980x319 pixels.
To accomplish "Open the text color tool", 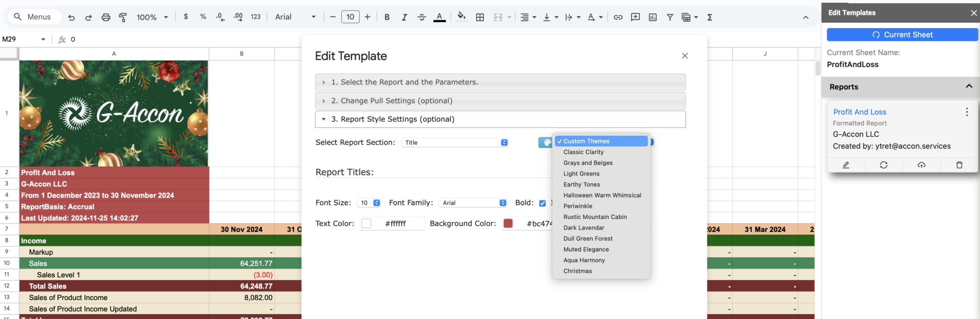I will click(439, 17).
